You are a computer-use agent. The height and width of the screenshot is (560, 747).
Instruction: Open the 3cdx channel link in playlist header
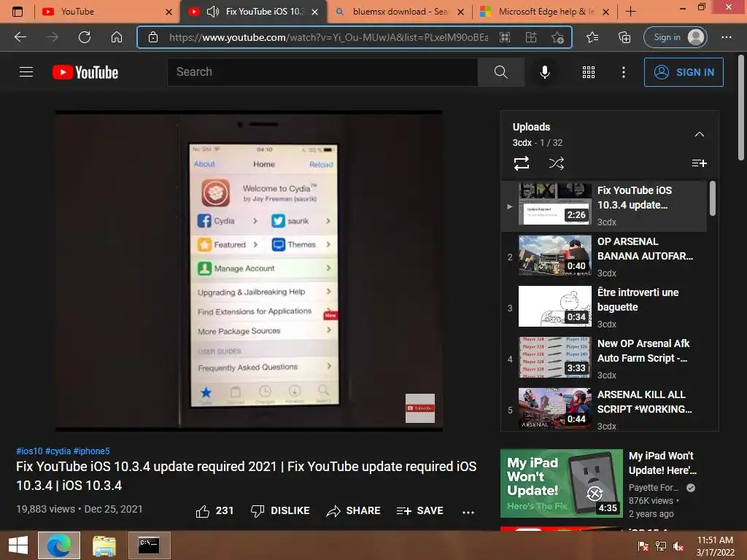tap(522, 142)
